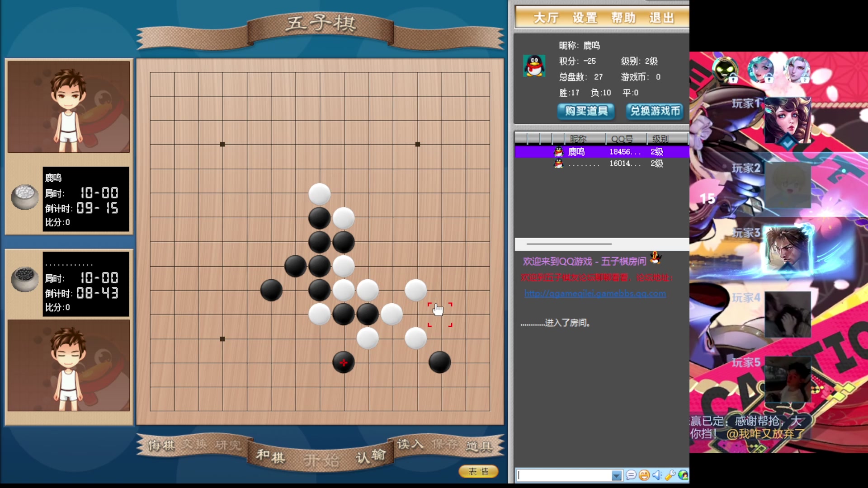Click the penguin icon in the 16014 row
This screenshot has width=868, height=488.
pyautogui.click(x=559, y=164)
